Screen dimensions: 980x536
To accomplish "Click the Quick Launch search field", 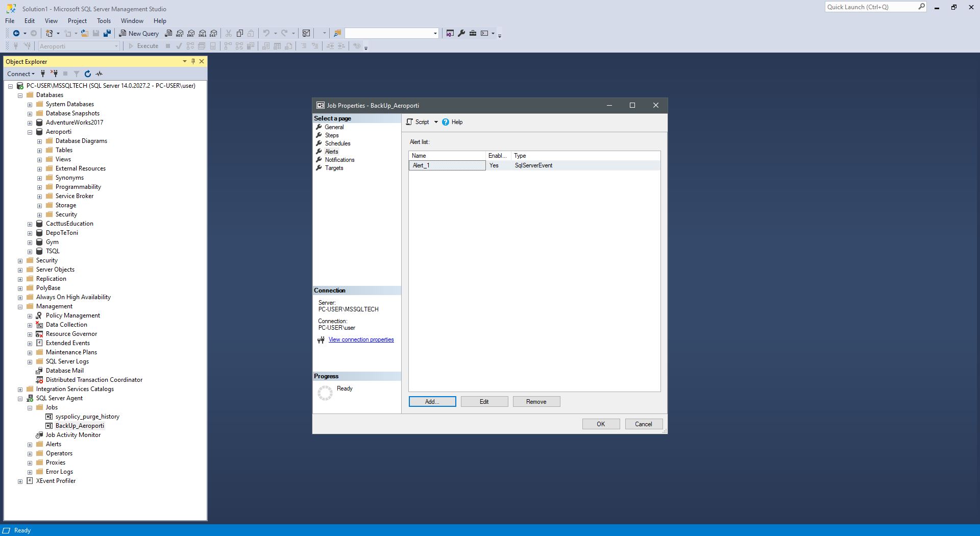I will (x=875, y=7).
